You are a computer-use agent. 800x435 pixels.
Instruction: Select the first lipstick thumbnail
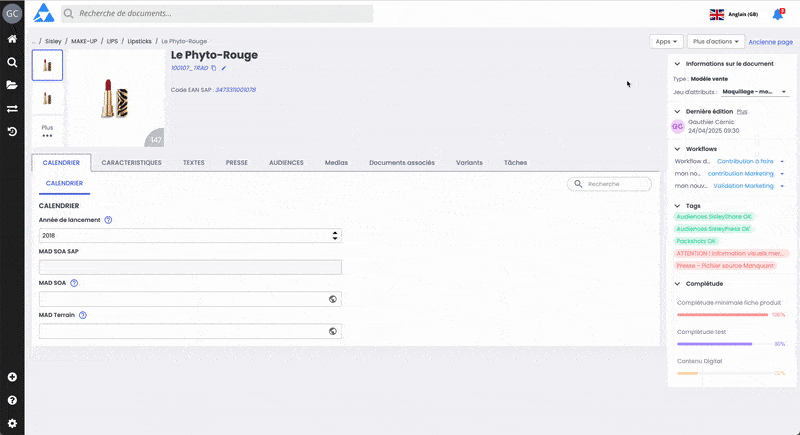[47, 65]
